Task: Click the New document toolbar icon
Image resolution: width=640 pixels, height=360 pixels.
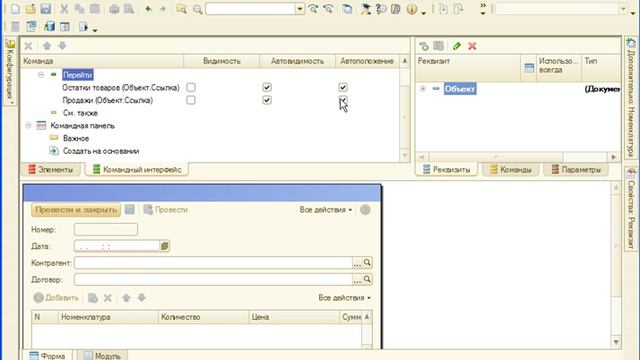Action: click(x=15, y=9)
